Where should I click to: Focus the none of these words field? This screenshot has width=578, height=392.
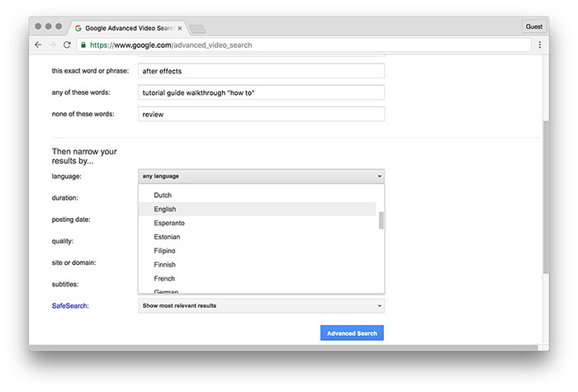260,114
